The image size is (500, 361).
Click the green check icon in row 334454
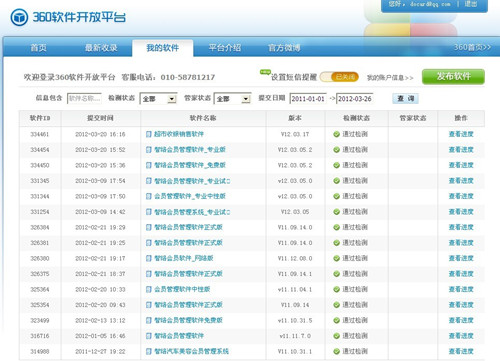[x=337, y=150]
